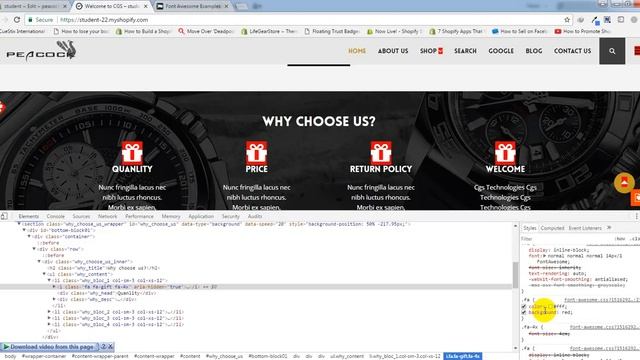This screenshot has height=360, width=640.
Task: Activate the DevTools inspect element picker icon
Action: coord(4,216)
